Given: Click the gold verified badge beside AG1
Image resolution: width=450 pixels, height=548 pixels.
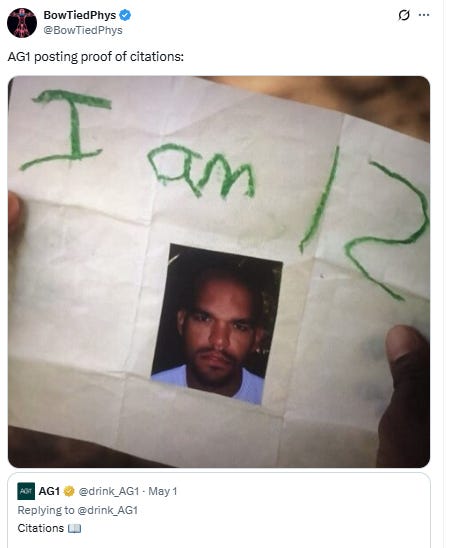Looking at the screenshot, I should [69, 491].
